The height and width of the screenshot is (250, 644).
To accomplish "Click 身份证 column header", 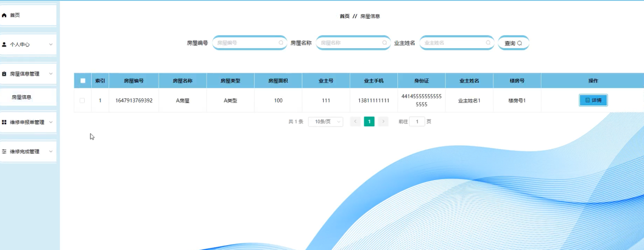I will (x=421, y=81).
